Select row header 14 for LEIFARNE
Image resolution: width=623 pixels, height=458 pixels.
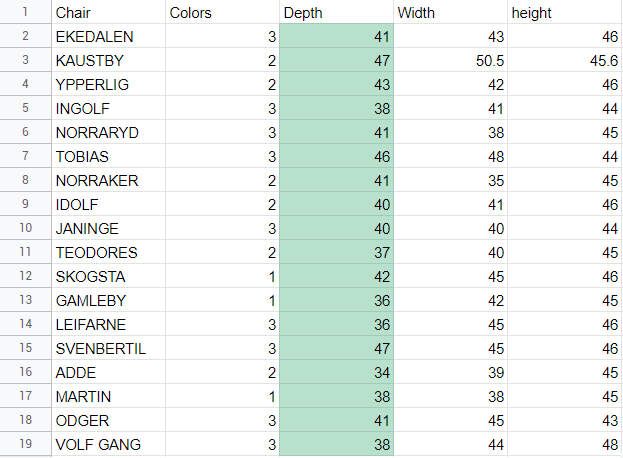click(x=25, y=324)
